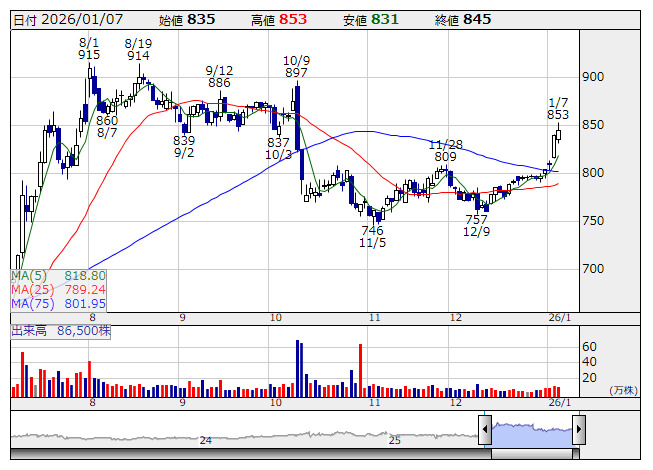Click the 8/1 915 peak annotation

pyautogui.click(x=89, y=49)
